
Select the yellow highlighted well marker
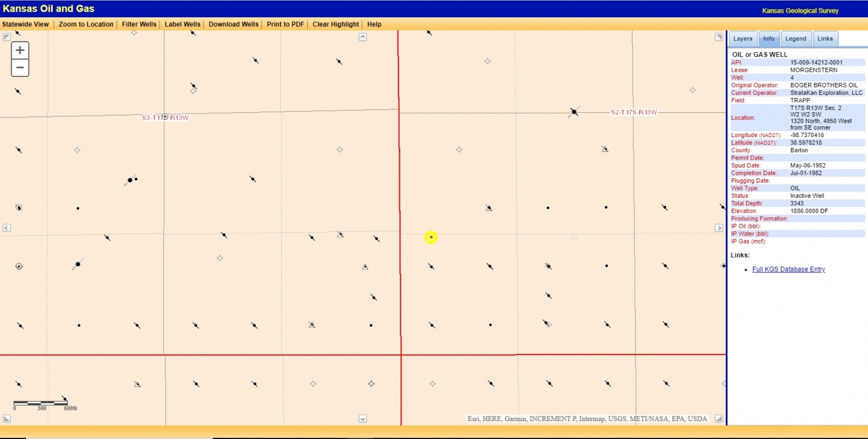[431, 237]
